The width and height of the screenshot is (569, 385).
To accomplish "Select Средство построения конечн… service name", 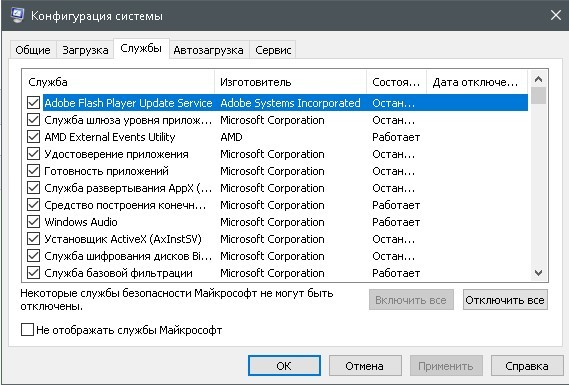I will tap(125, 205).
